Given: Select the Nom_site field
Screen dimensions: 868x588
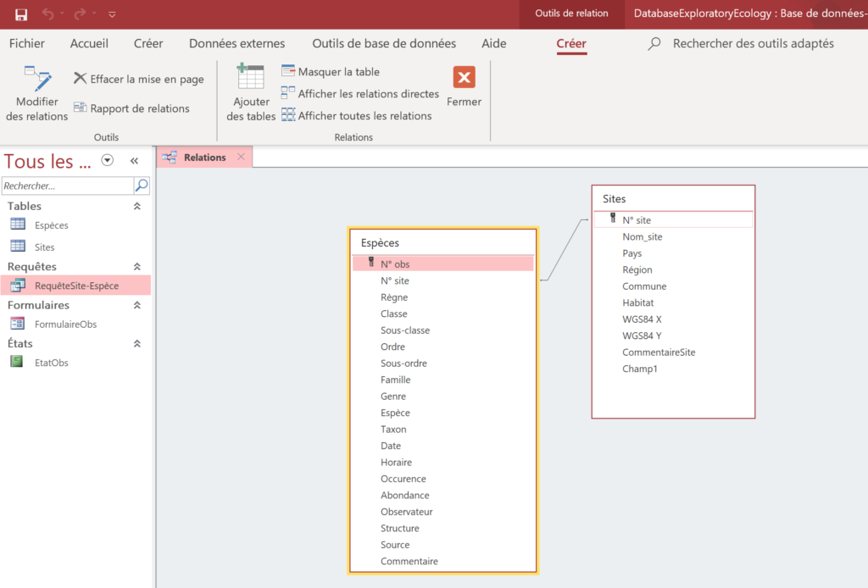Looking at the screenshot, I should point(673,236).
